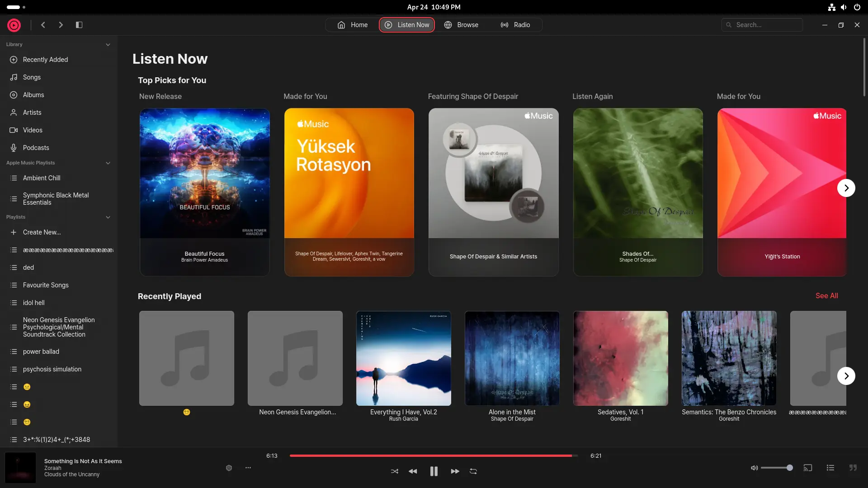868x488 pixels.
Task: Open See All recently played
Action: click(x=826, y=296)
